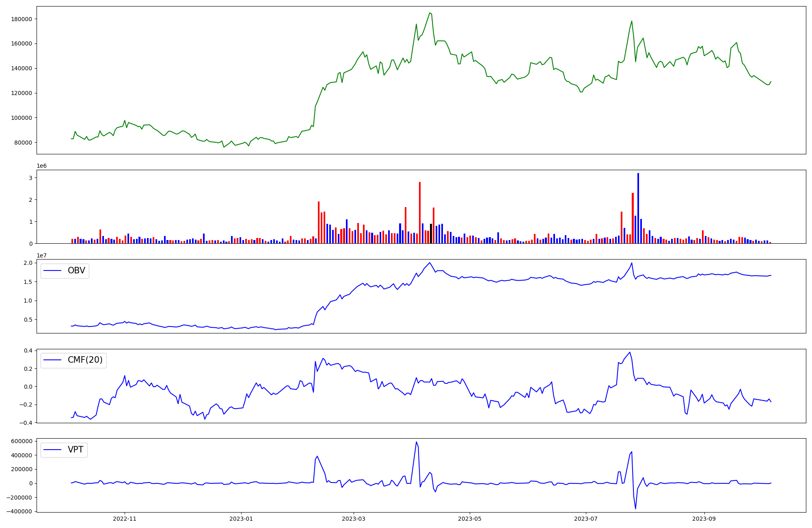
Task: Click the tallest blue volume bar
Action: 638,208
